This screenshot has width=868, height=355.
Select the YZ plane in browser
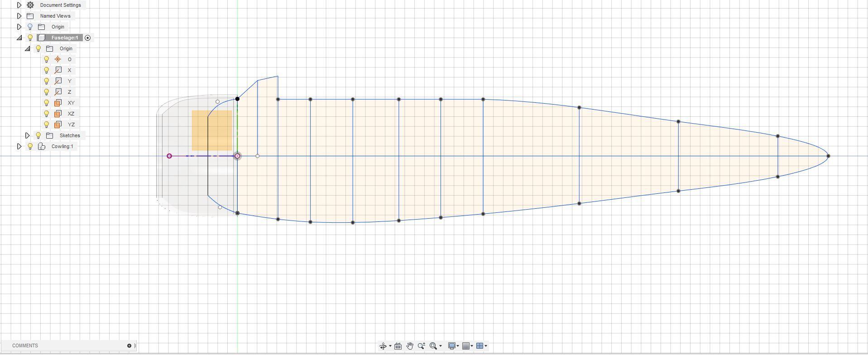coord(71,125)
